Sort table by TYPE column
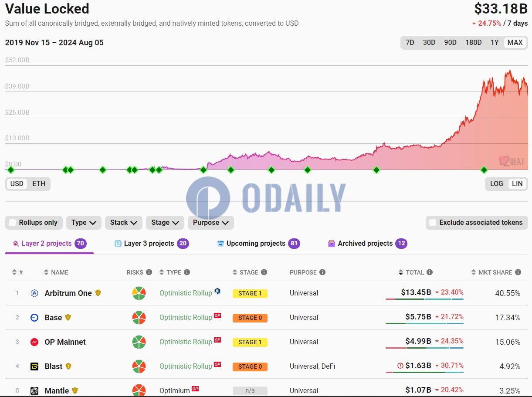This screenshot has width=532, height=397. [170, 272]
